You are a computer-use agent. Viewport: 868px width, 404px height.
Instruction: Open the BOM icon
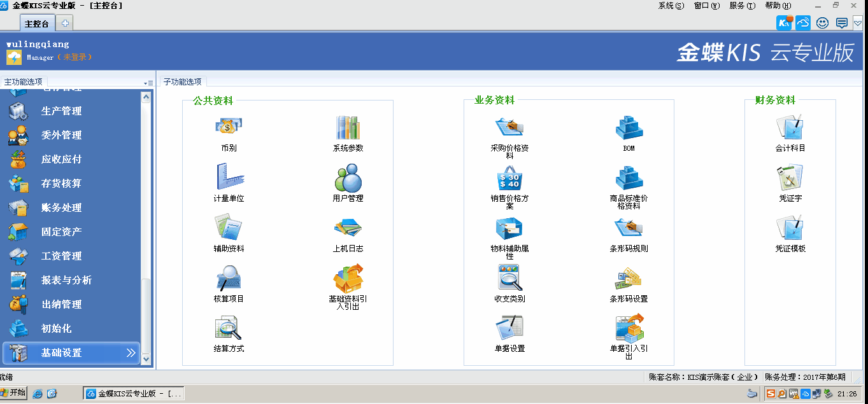click(x=629, y=128)
